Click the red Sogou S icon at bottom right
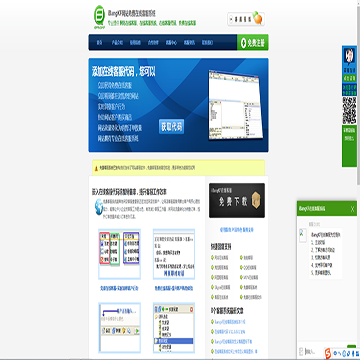 pos(328,352)
